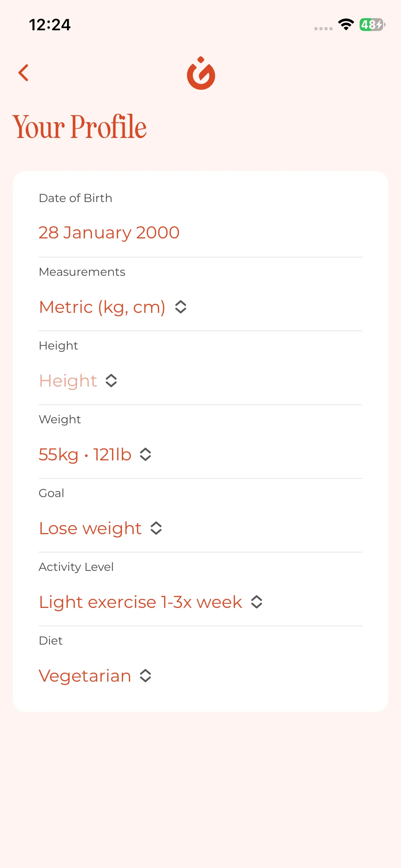Open the Vegetarian diet dropdown
This screenshot has width=401, height=868.
[85, 676]
